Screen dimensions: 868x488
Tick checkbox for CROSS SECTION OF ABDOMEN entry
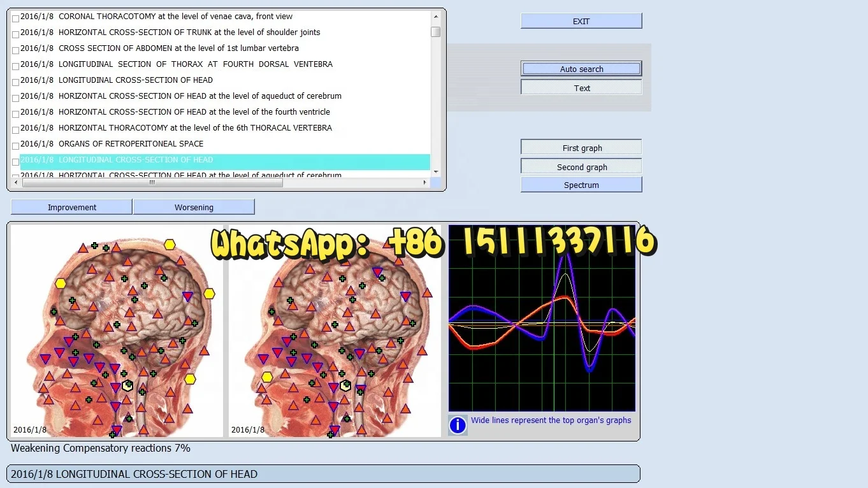(15, 50)
